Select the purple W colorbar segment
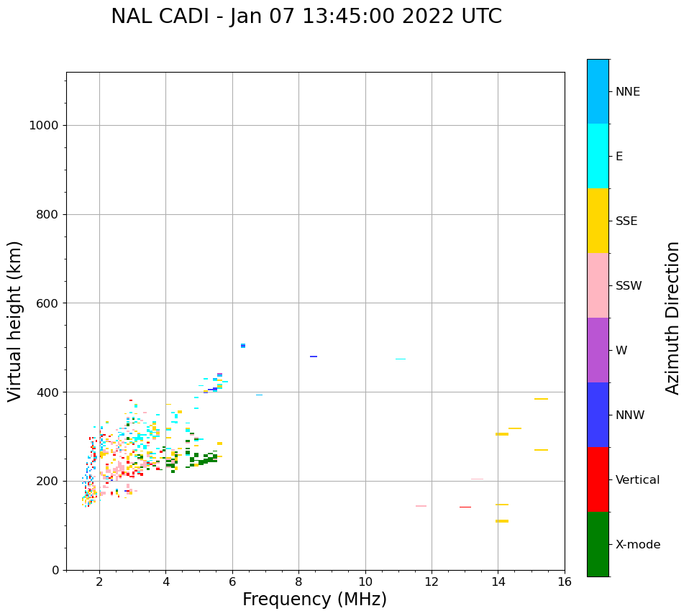The height and width of the screenshot is (616, 689). click(x=598, y=350)
